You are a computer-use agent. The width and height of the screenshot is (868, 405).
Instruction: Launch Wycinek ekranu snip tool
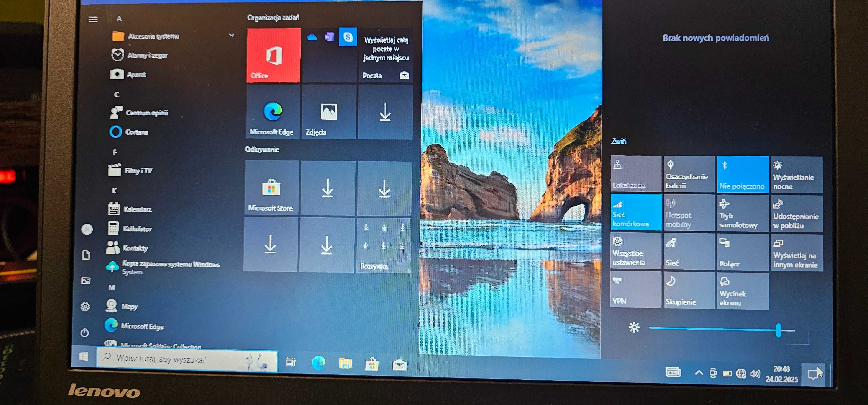click(743, 291)
